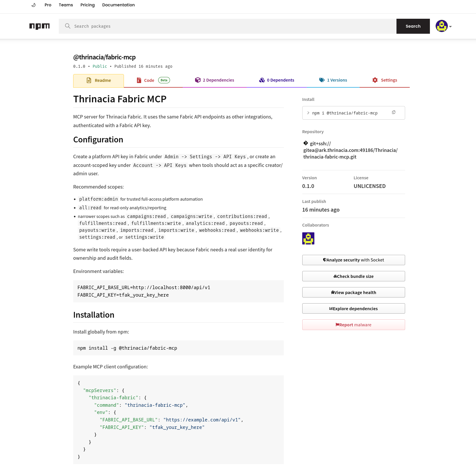Image resolution: width=476 pixels, height=469 pixels.
Task: Click the search magnifier icon
Action: (68, 26)
